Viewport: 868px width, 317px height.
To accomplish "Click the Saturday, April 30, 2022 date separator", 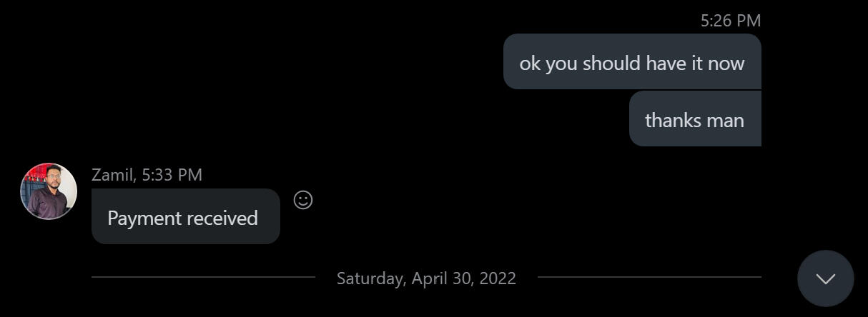I will 426,278.
